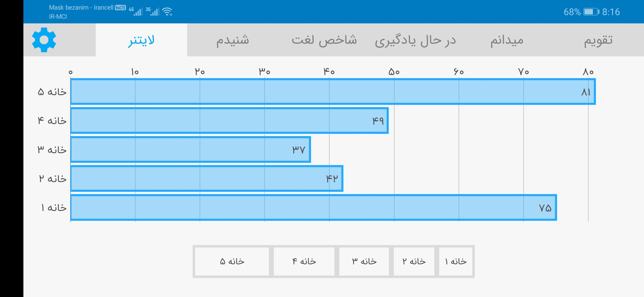Tap the Wi-Fi signal icon in status bar
644x297 pixels.
click(167, 12)
